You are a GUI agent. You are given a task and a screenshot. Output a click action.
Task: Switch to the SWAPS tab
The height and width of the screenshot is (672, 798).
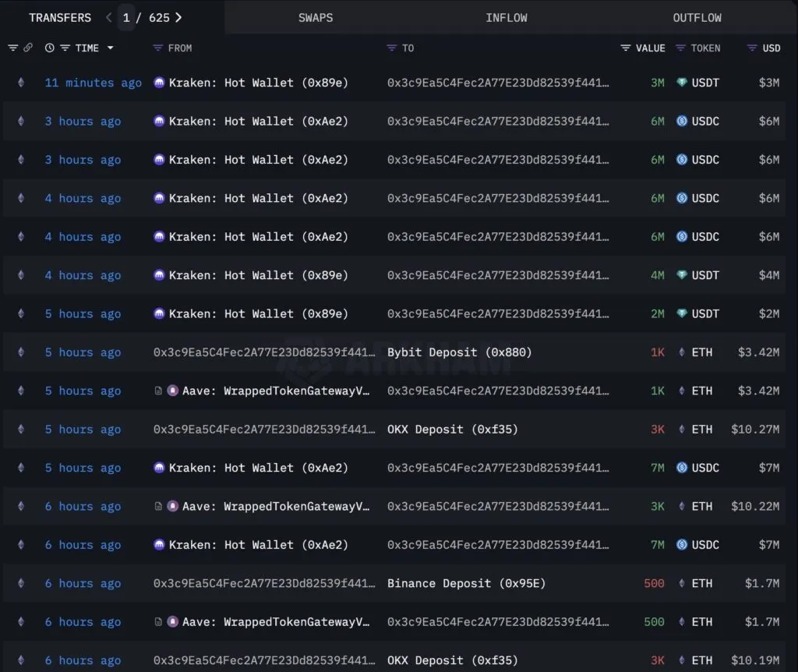316,18
